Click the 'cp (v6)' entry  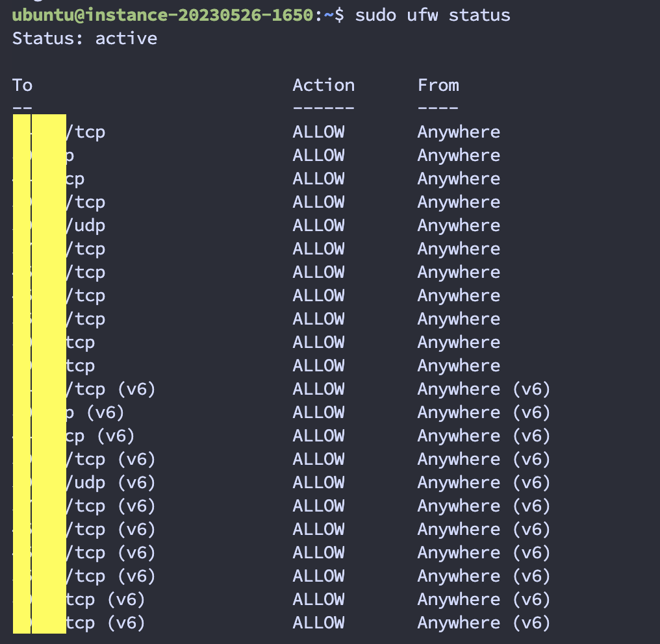coord(100,436)
